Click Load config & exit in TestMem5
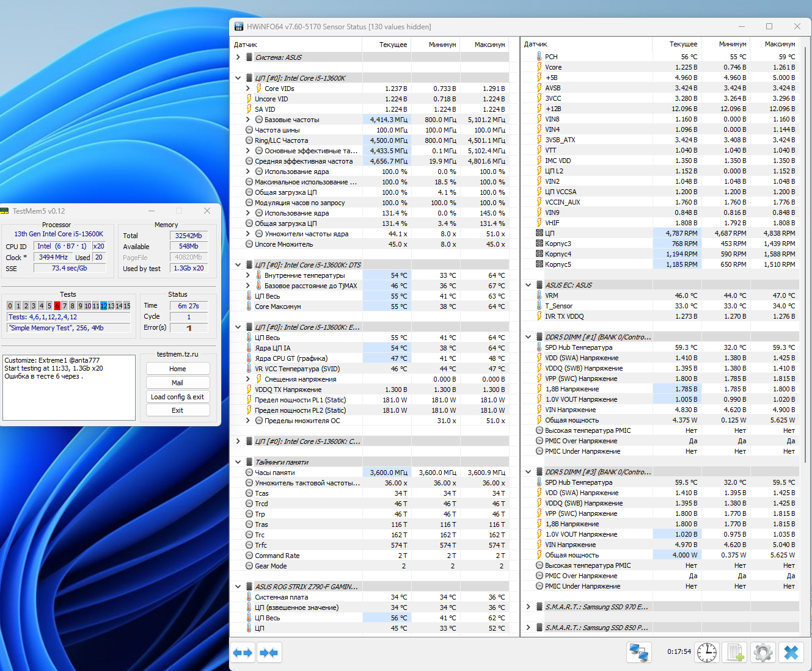 pos(178,397)
